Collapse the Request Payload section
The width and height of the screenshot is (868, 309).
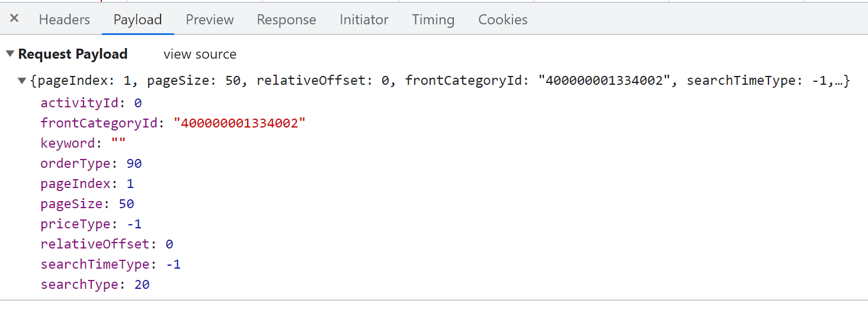click(x=10, y=54)
